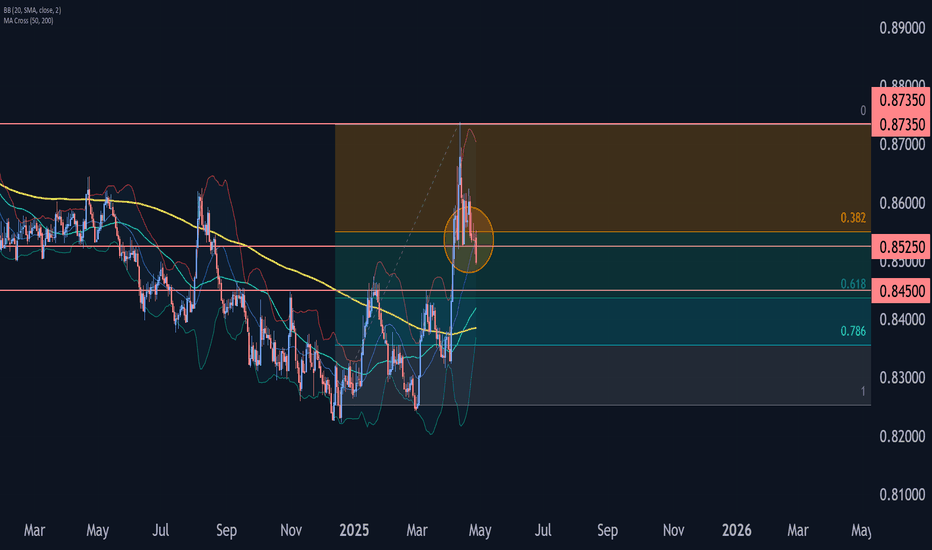Select the upper 0.87350 price label
The width and height of the screenshot is (932, 550).
(x=901, y=100)
